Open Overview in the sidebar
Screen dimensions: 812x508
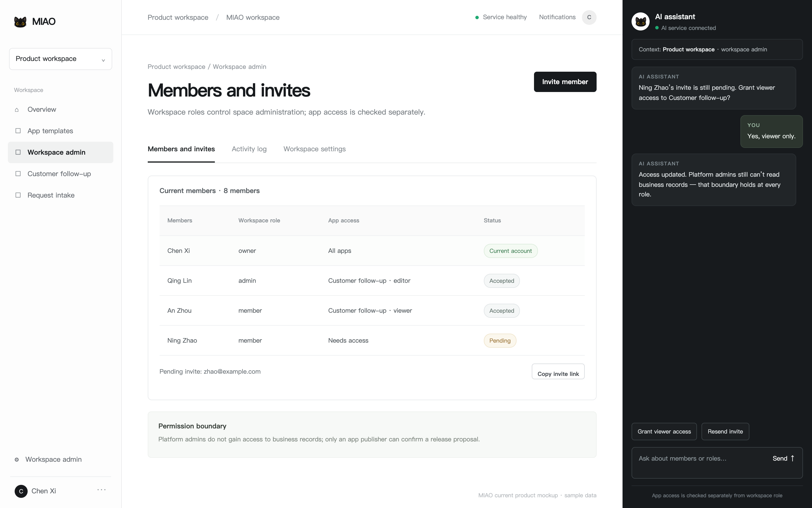tap(61, 110)
